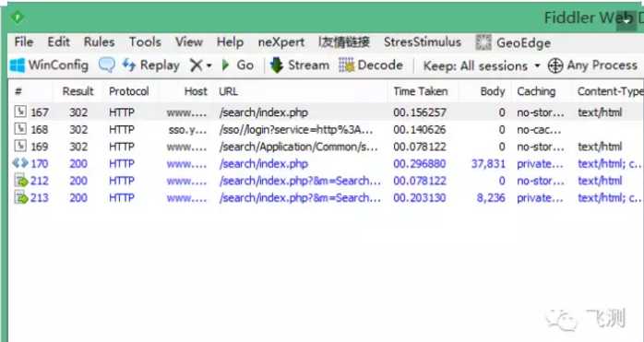Open the Tools menu

pyautogui.click(x=145, y=41)
